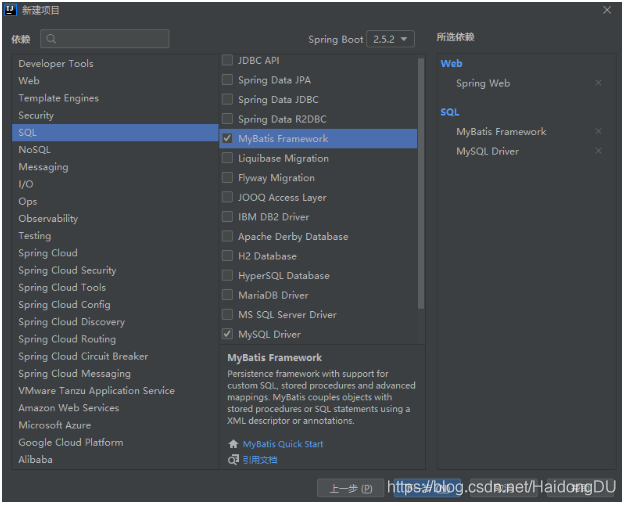Enable IBM DB2 Driver checkbox
This screenshot has height=506, width=626.
point(228,217)
